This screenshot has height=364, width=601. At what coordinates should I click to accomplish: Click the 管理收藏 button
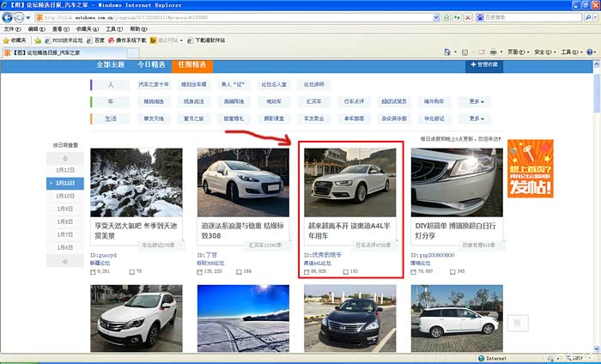485,64
